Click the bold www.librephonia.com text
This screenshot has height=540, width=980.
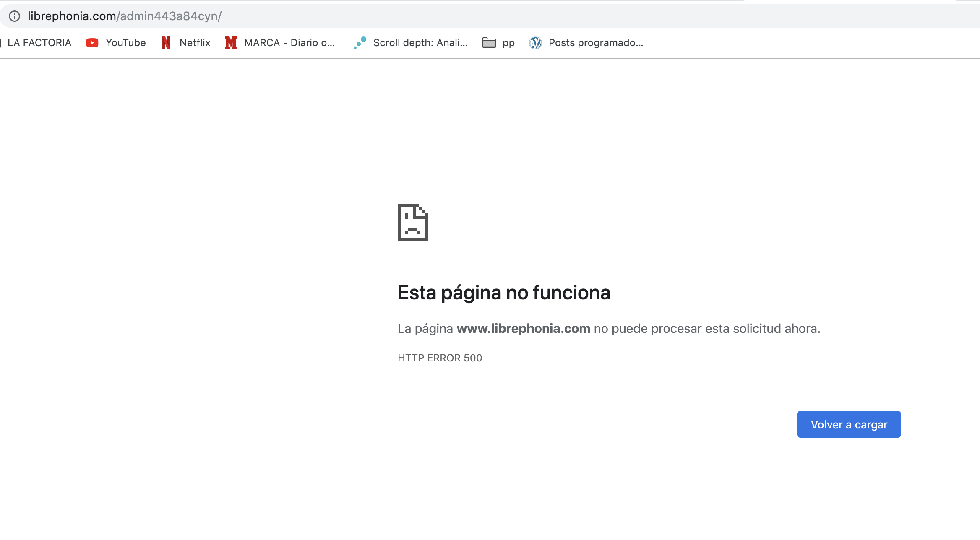[x=523, y=328]
